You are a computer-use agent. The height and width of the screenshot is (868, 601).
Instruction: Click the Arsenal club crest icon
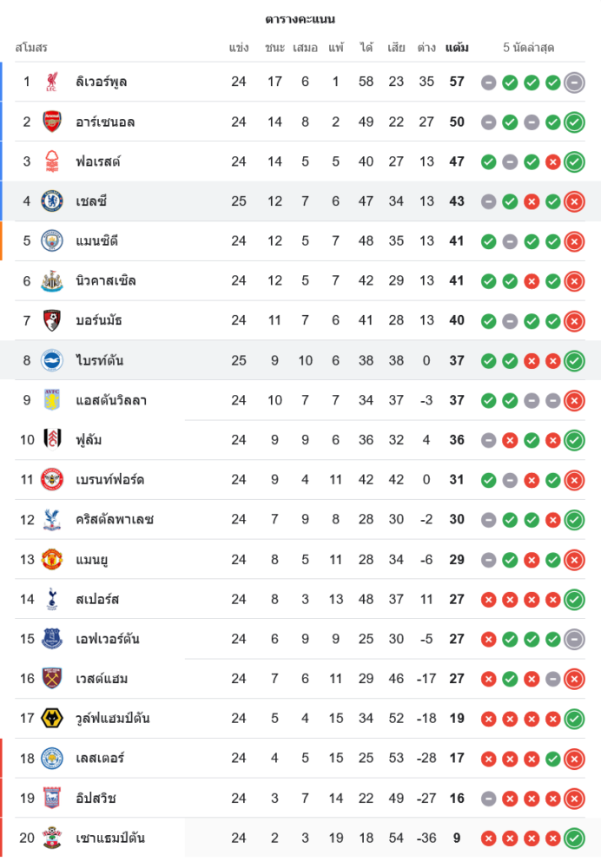click(x=52, y=122)
